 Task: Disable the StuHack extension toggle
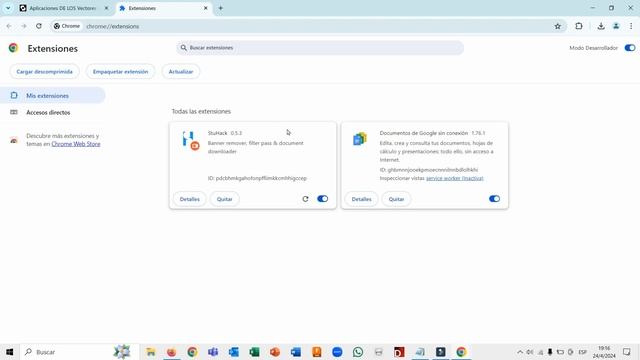[x=322, y=199]
